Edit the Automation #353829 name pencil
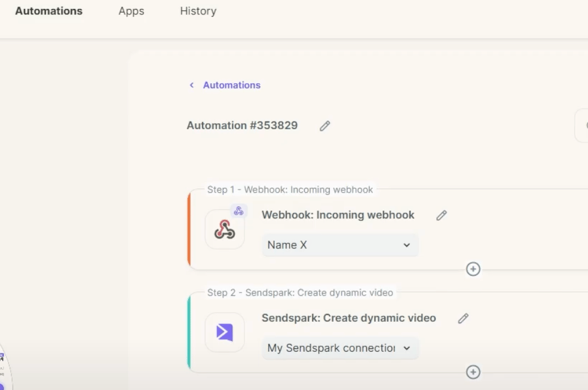Screen dimensions: 588x390 324,126
